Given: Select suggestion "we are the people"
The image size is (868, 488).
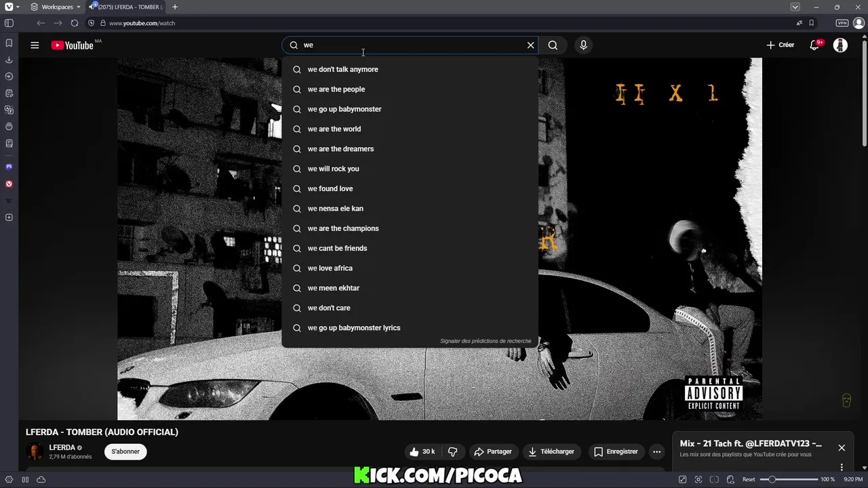Looking at the screenshot, I should point(410,89).
